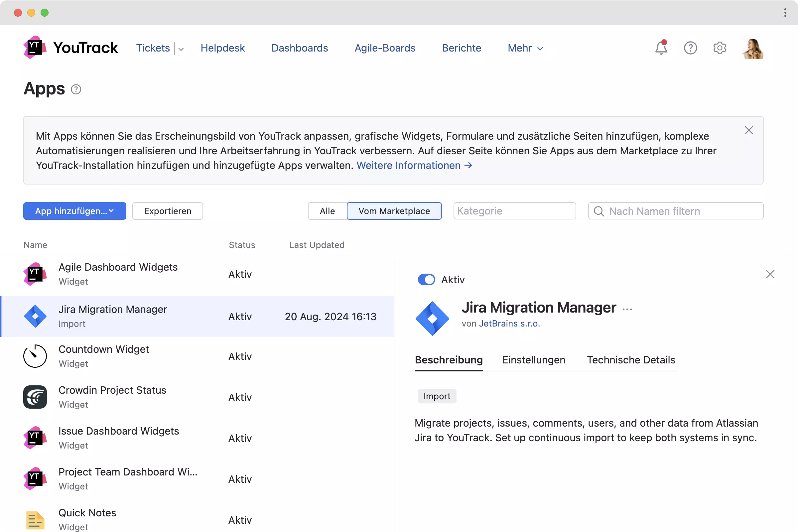The width and height of the screenshot is (798, 532).
Task: Select the Countdown Widget clock icon
Action: coord(35,356)
